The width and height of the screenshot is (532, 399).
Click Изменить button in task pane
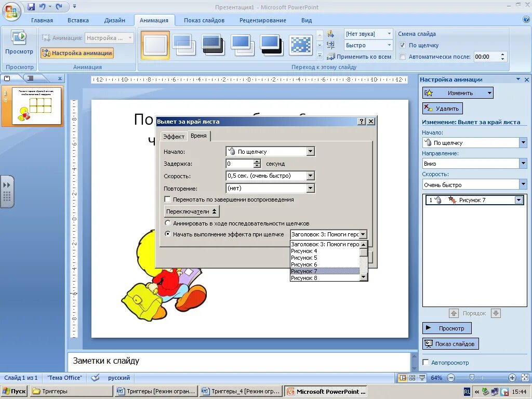tap(458, 92)
